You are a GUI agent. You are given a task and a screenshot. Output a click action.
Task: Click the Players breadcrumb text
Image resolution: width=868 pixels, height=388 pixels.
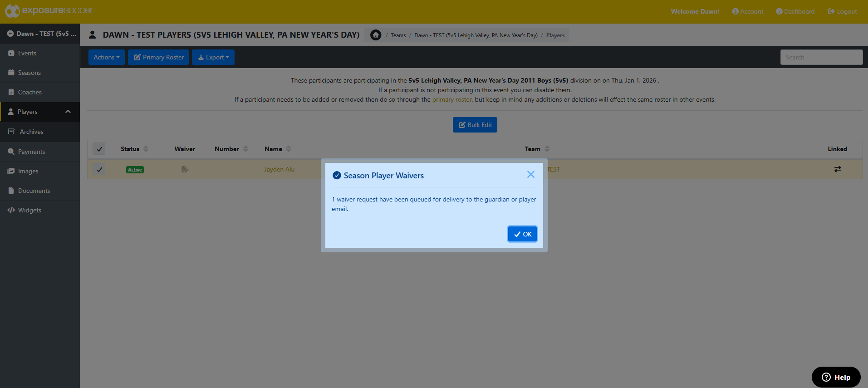click(555, 35)
